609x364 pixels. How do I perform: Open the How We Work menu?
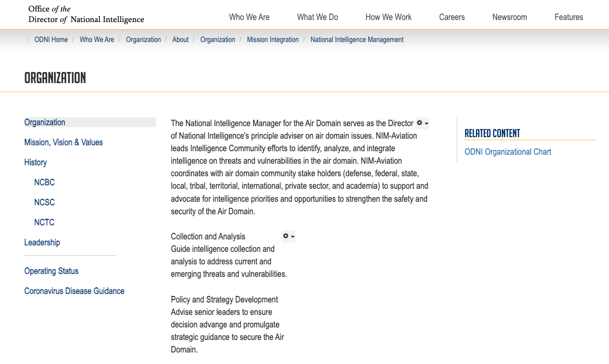(388, 17)
